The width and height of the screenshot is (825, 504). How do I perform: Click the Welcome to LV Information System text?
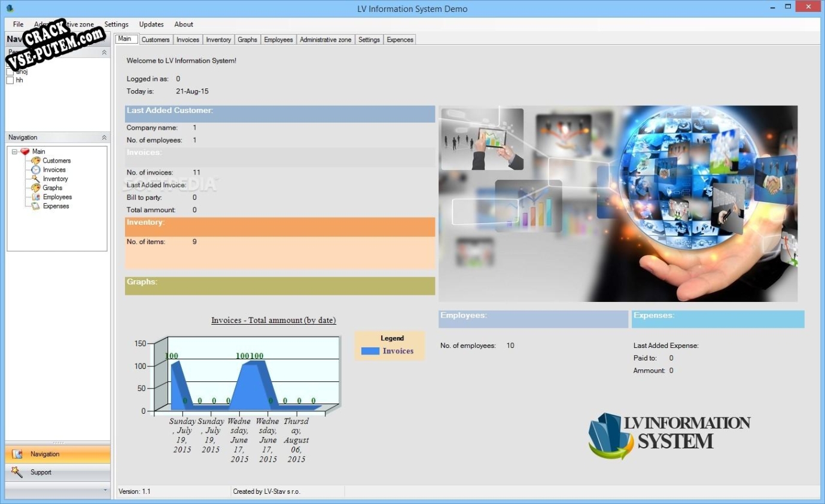click(181, 60)
